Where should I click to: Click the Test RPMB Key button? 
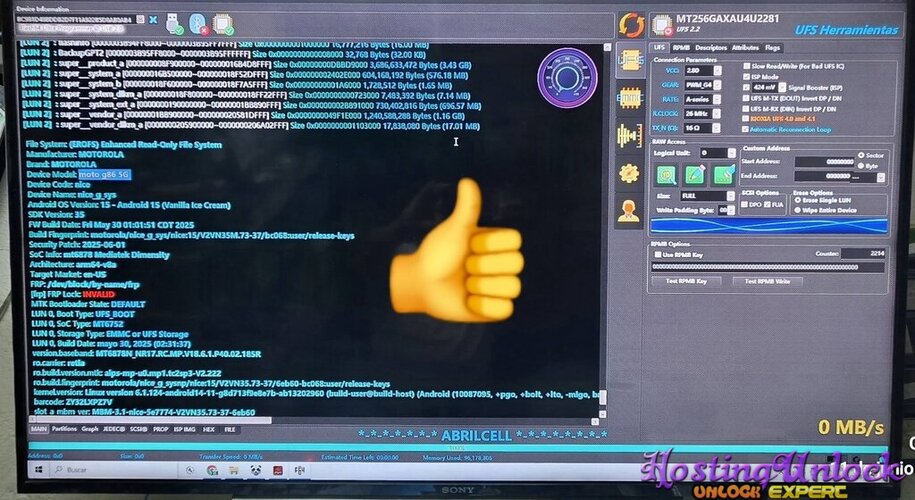point(686,281)
